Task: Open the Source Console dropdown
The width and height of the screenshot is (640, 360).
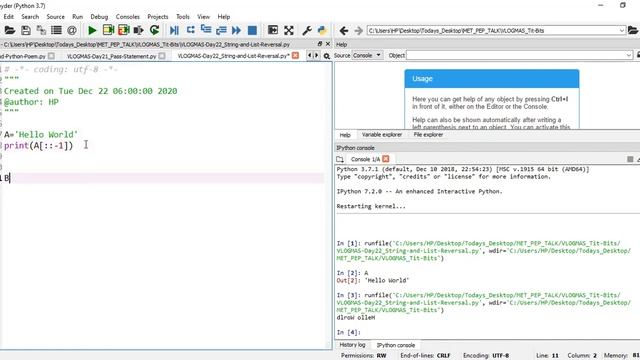Action: (367, 55)
